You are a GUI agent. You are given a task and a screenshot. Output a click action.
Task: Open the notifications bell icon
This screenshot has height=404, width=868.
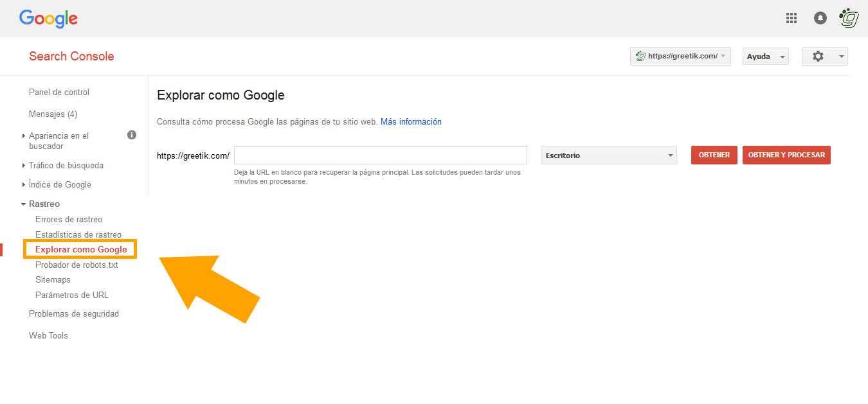coord(820,18)
